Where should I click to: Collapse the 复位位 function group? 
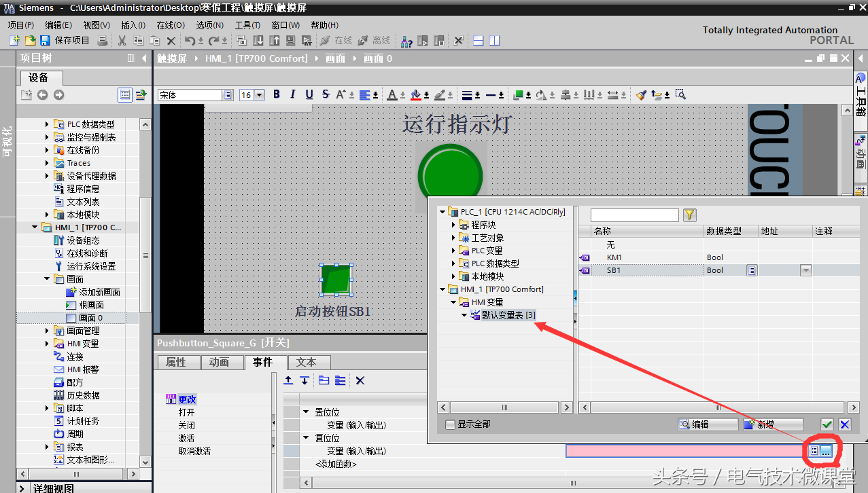coord(306,438)
